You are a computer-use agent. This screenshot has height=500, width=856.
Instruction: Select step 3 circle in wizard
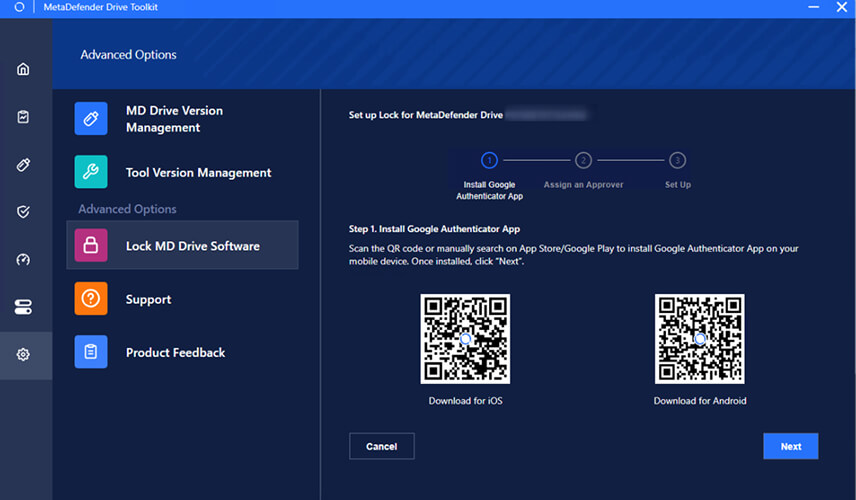click(677, 160)
